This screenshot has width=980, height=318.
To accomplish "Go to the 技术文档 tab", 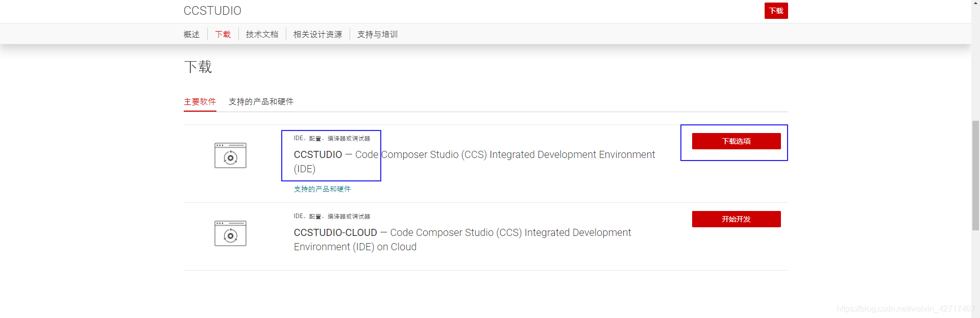I will pos(262,34).
